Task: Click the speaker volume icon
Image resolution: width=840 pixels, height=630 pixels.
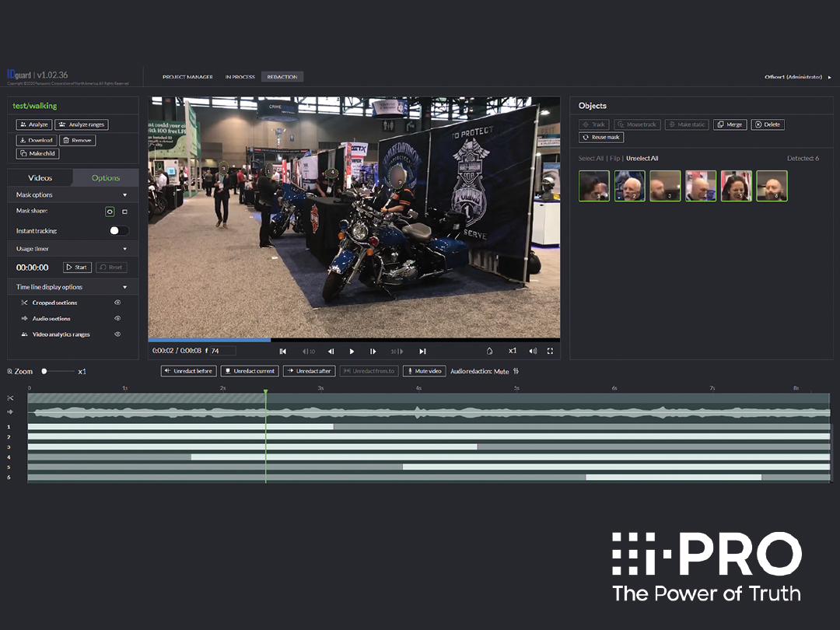Action: click(533, 351)
